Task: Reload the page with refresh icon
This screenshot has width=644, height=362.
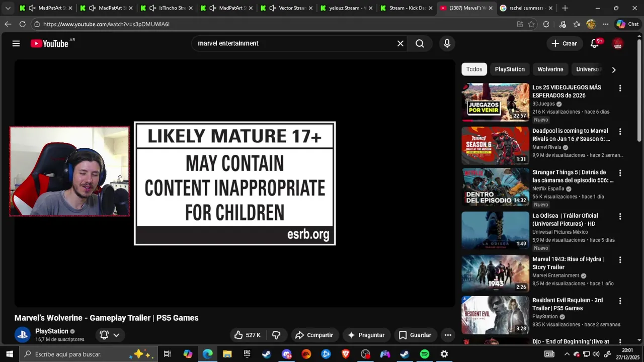Action: [23, 24]
